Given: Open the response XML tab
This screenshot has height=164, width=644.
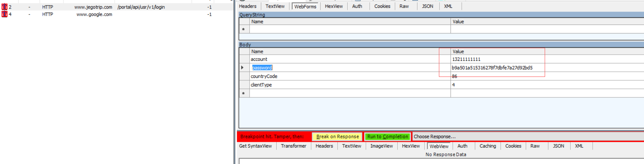Looking at the screenshot, I should 579,146.
